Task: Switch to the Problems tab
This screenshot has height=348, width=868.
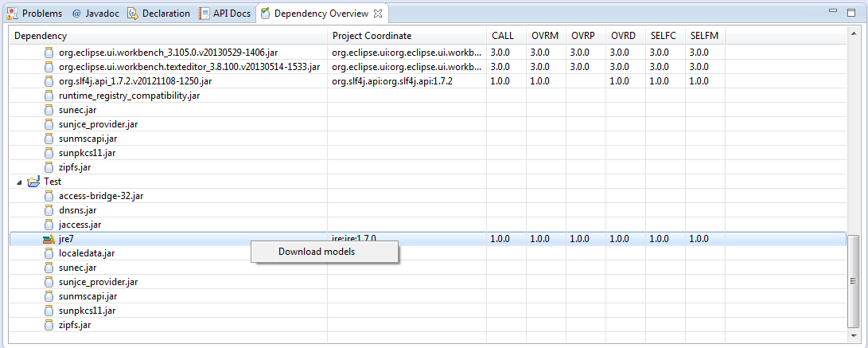Action: click(35, 14)
